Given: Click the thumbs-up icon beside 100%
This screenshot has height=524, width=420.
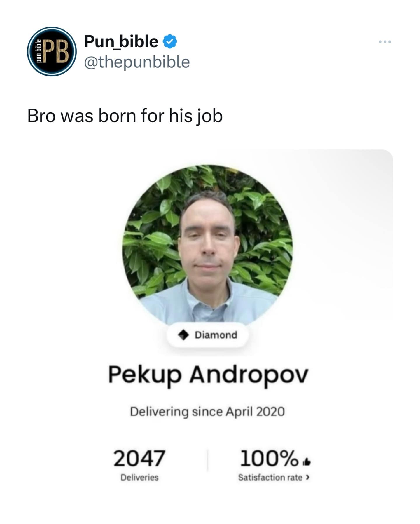Looking at the screenshot, I should point(306,462).
